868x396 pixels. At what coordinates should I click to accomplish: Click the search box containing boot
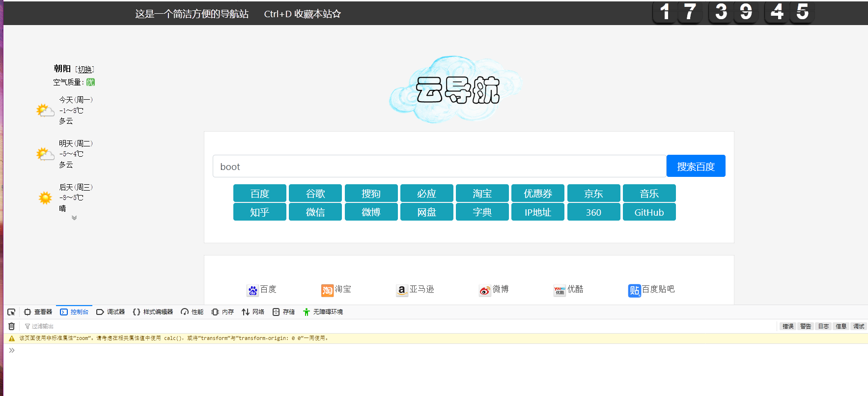click(x=439, y=166)
